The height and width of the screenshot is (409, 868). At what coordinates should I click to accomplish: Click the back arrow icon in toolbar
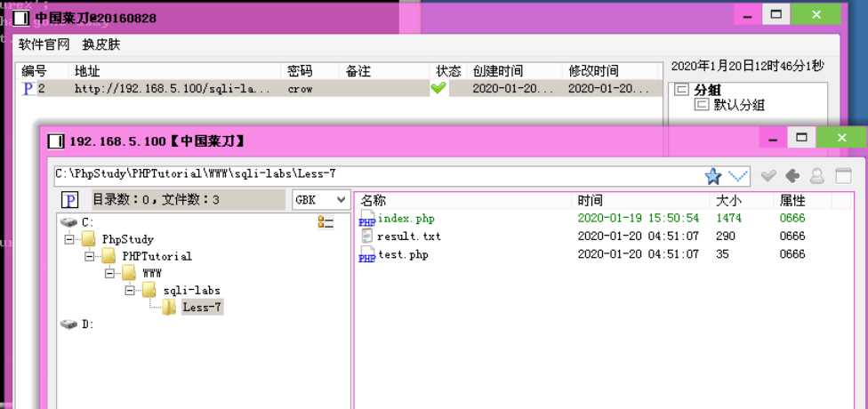[792, 176]
